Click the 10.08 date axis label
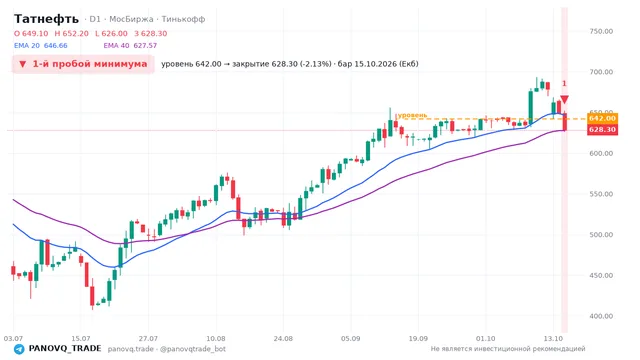 [216, 339]
